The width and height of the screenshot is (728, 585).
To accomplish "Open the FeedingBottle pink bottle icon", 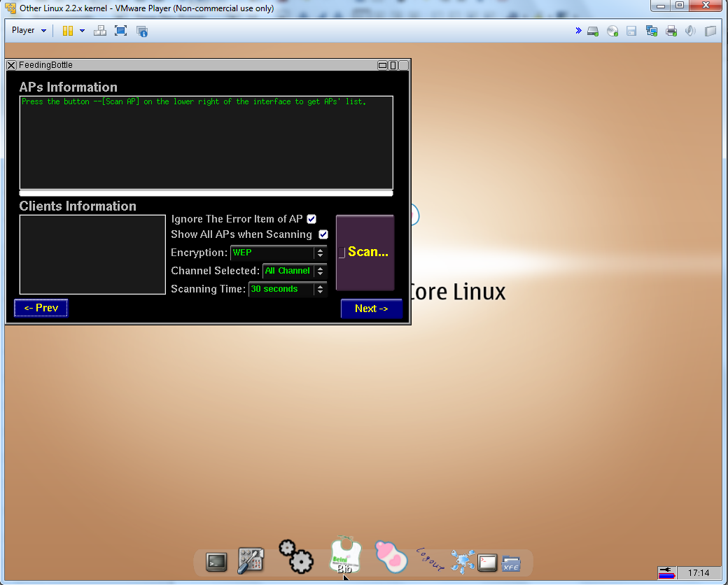I will click(391, 558).
